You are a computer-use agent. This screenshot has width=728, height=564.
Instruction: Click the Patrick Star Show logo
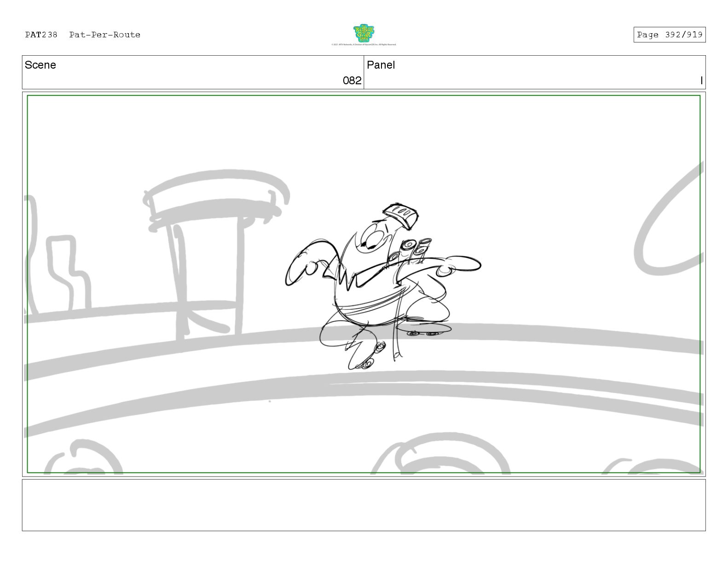(364, 34)
